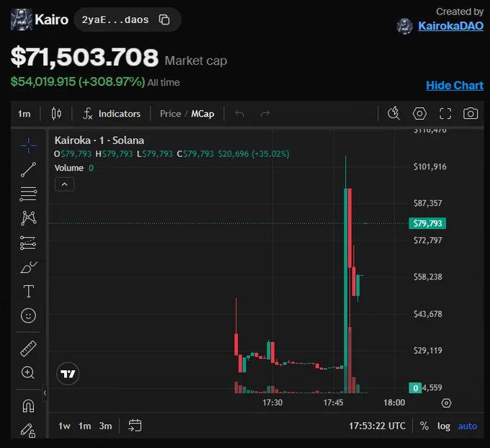490x448 pixels.
Task: Select the ruler measure tool
Action: coord(28,349)
